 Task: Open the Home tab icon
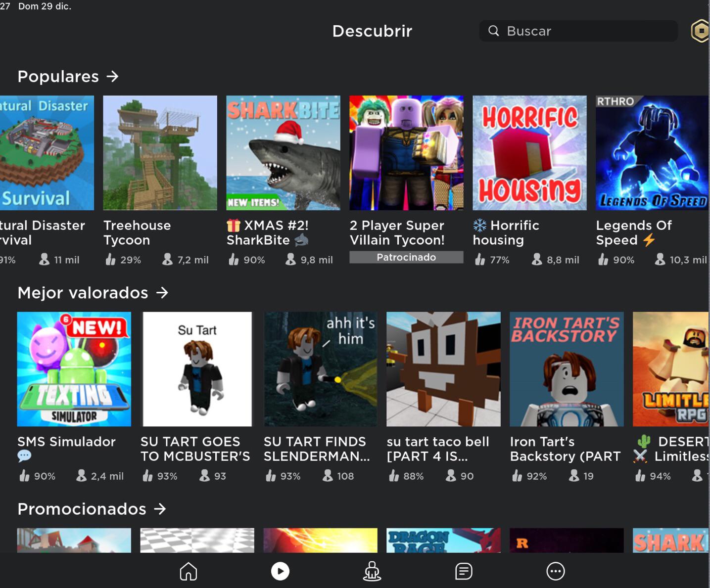click(x=188, y=571)
